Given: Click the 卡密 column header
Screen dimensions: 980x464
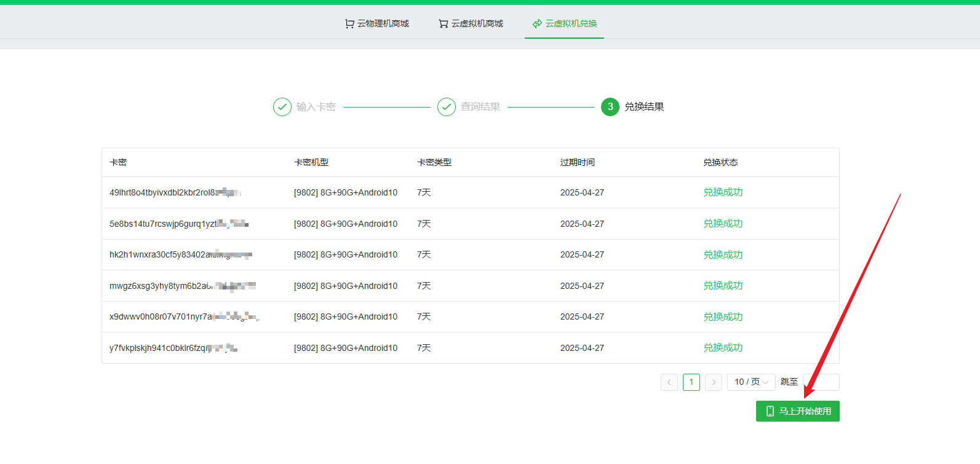Looking at the screenshot, I should point(118,162).
